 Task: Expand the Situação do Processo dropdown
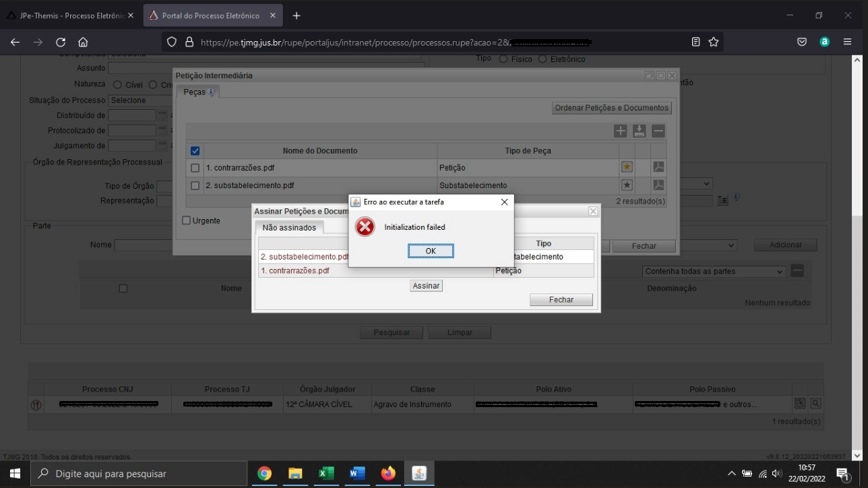tap(138, 100)
